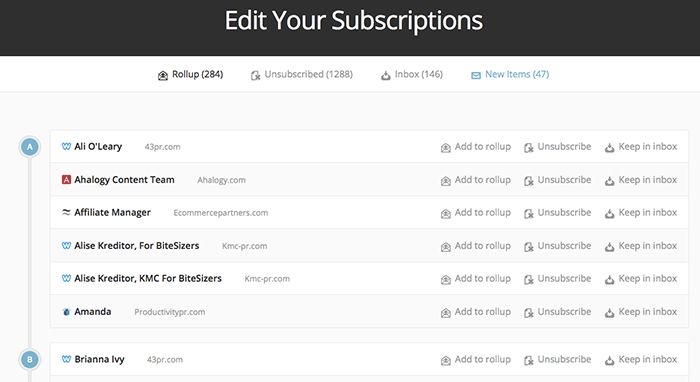The image size is (700, 382).
Task: Click the letter A index marker
Action: pos(30,147)
